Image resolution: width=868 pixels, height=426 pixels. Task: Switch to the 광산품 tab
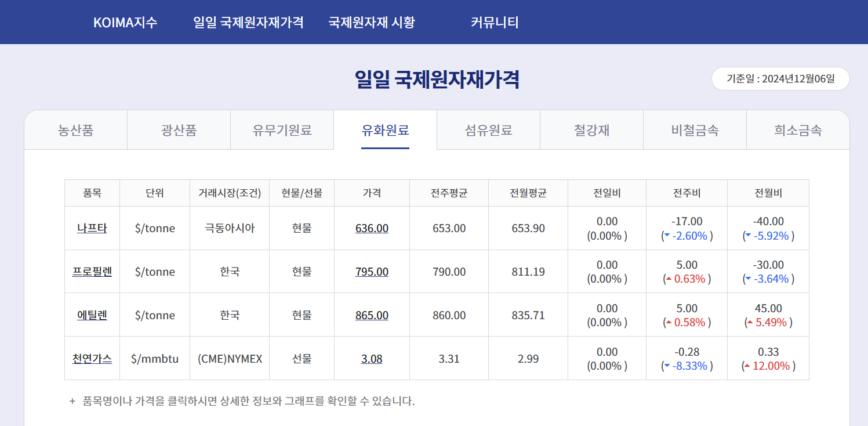[179, 130]
